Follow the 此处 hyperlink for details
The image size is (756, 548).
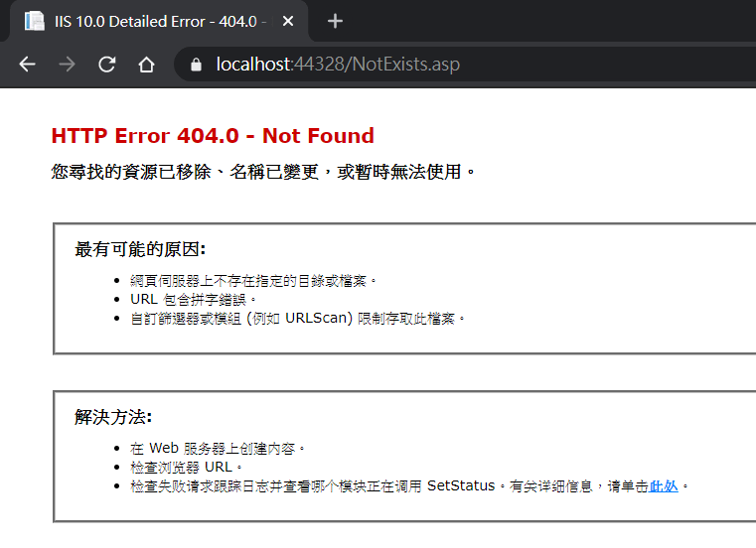[664, 485]
